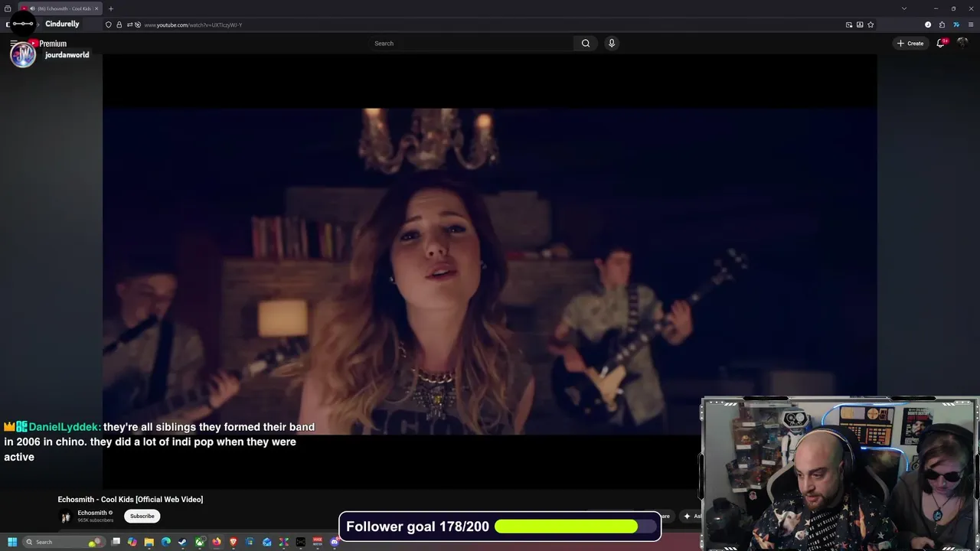This screenshot has height=551, width=980.
Task: Click the install/download icon in address bar
Action: 860,24
